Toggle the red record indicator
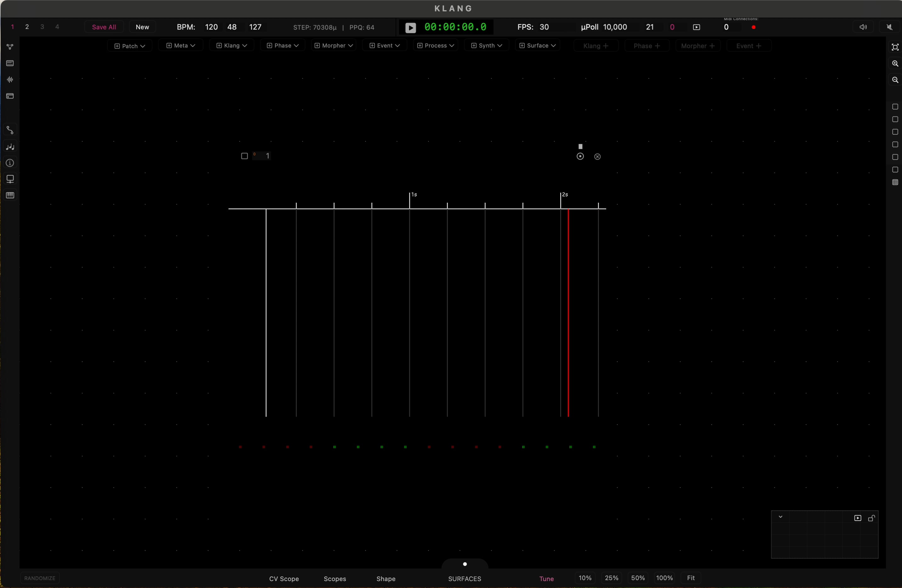902x588 pixels. [x=753, y=27]
